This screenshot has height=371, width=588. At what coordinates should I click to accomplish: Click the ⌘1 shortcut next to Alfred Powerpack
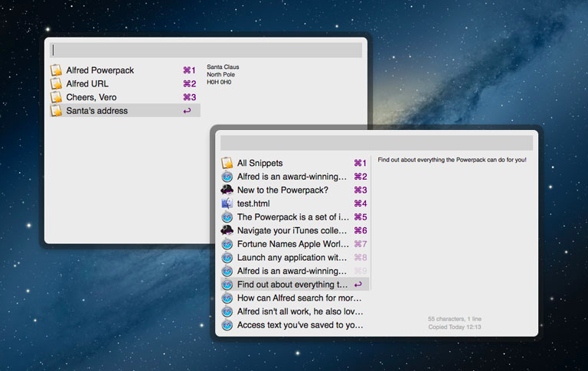(x=189, y=70)
